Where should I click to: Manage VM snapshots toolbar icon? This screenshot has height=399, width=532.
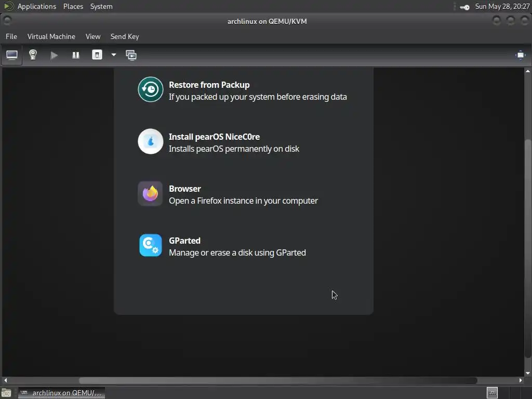click(131, 55)
